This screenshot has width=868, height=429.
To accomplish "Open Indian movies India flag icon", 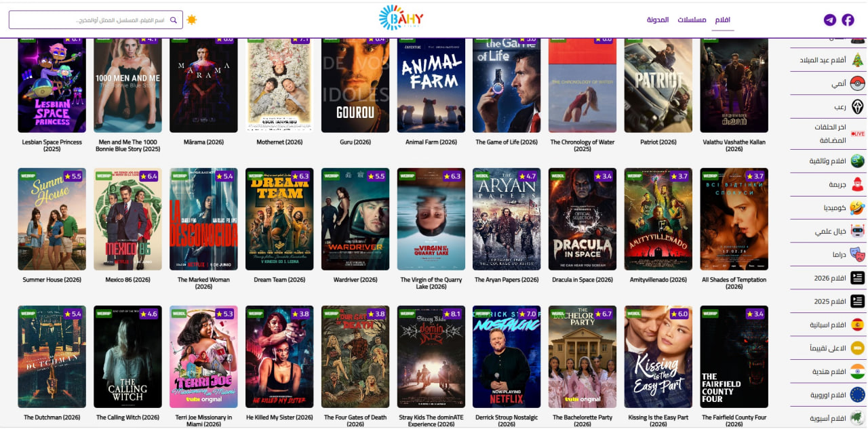I will point(858,371).
